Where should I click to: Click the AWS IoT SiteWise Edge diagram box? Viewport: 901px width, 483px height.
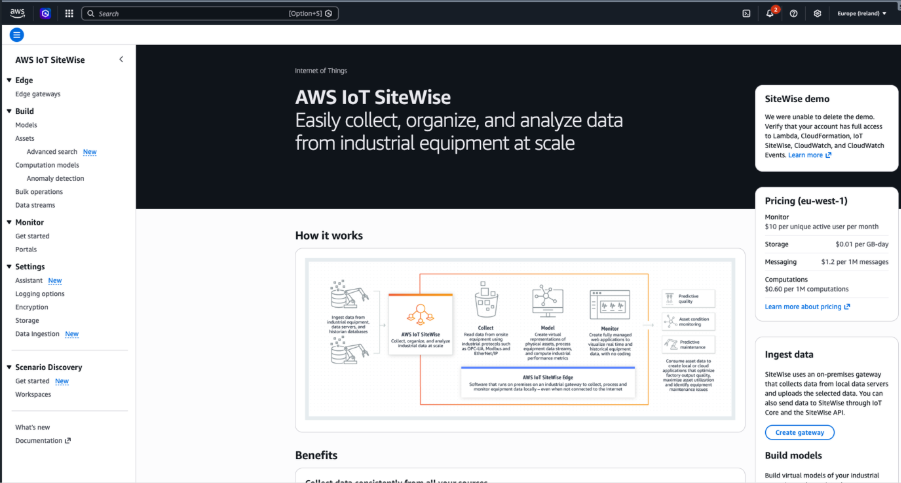tap(548, 382)
